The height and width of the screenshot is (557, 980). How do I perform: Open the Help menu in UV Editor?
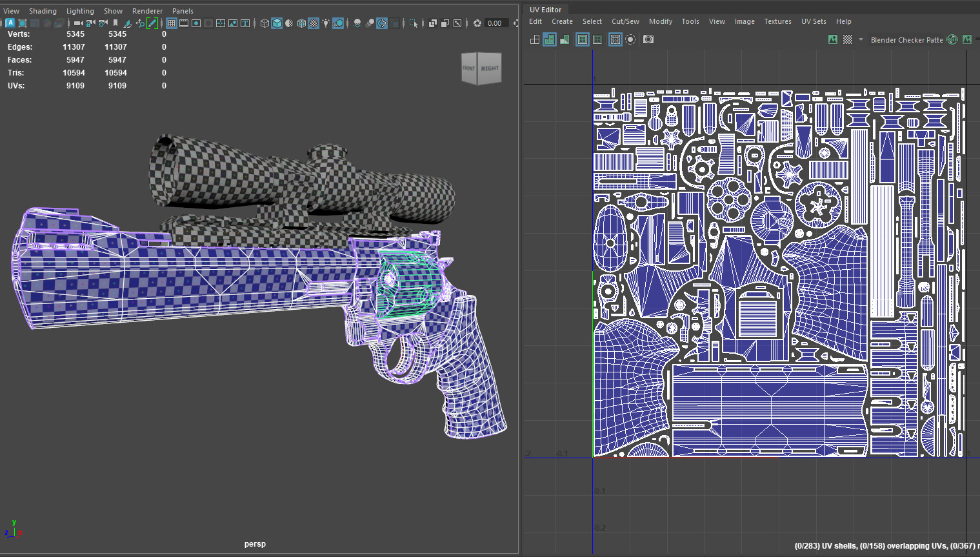point(843,21)
